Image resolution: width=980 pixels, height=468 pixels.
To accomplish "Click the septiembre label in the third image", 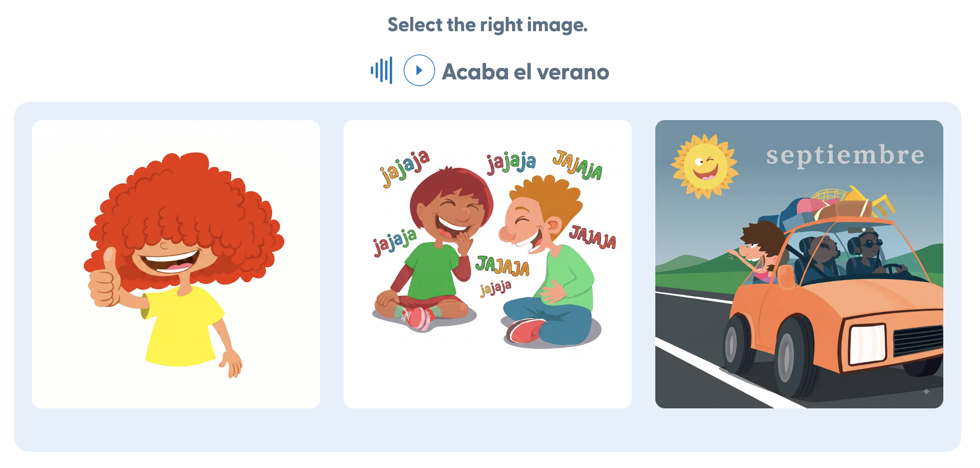I will pyautogui.click(x=845, y=156).
